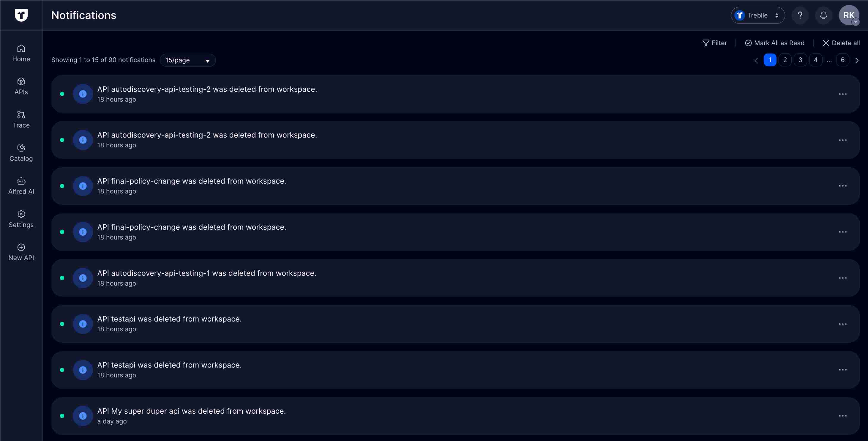Jump to page 6 of notifications
The width and height of the screenshot is (868, 441).
tap(842, 60)
